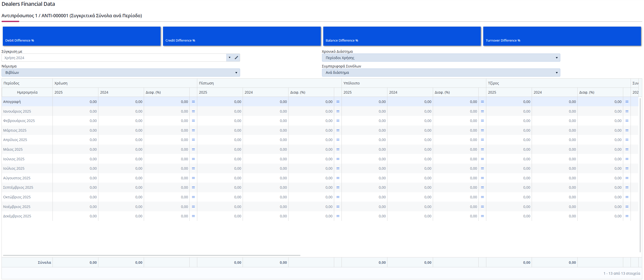644x280 pixels.
Task: Select the Σεπτέμβριος 2025 row label
Action: click(x=18, y=187)
